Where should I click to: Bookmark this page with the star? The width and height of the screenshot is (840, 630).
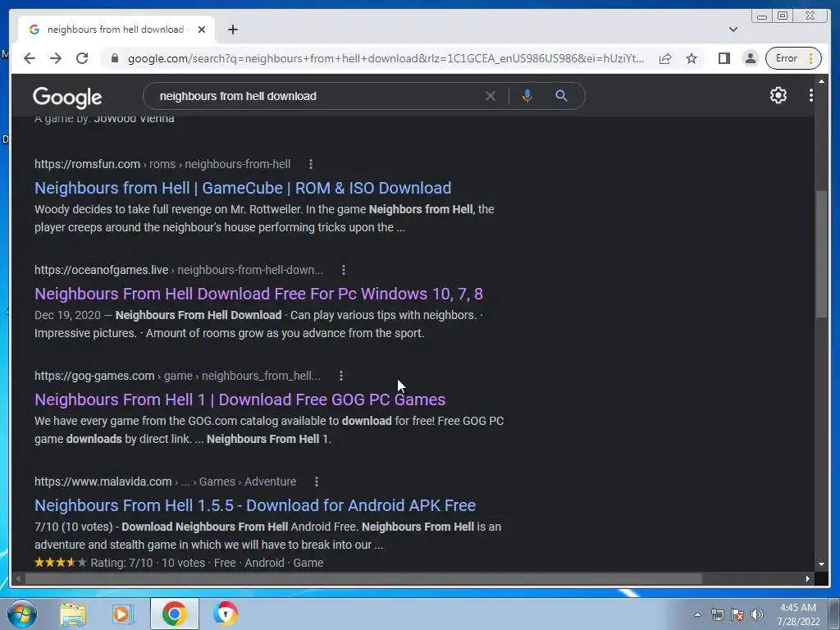click(x=692, y=58)
